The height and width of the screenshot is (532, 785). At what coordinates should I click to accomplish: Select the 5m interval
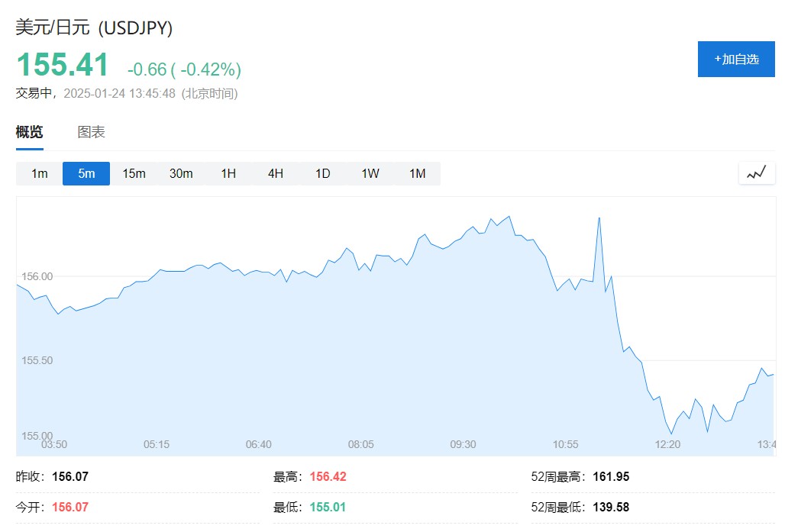(86, 174)
